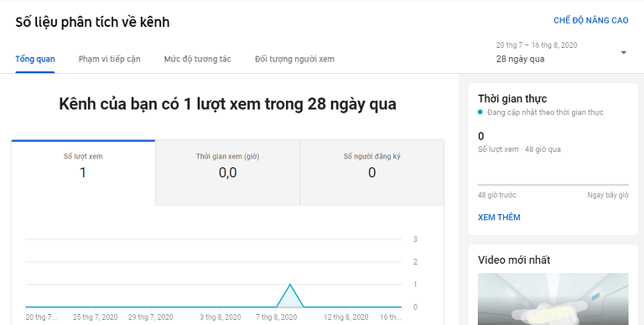This screenshot has height=325, width=644.
Task: Click CHẾ ĐỘ NÂNG CAO link
Action: [x=590, y=20]
